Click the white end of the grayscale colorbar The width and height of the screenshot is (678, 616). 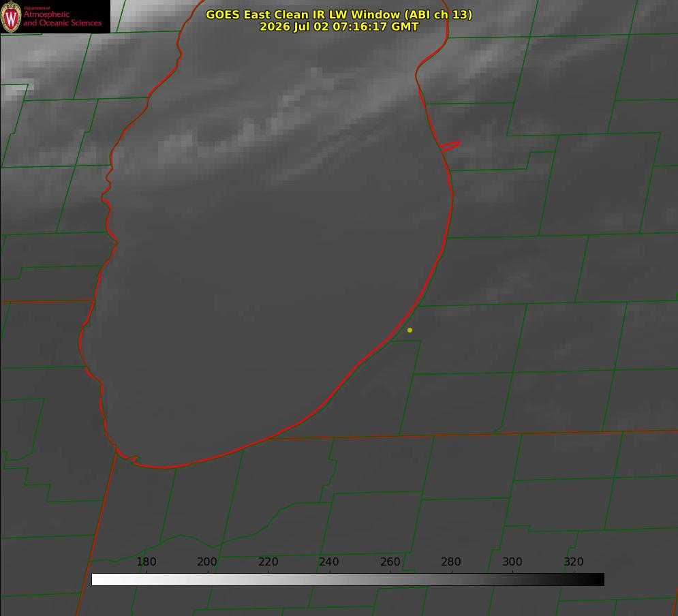(x=97, y=580)
